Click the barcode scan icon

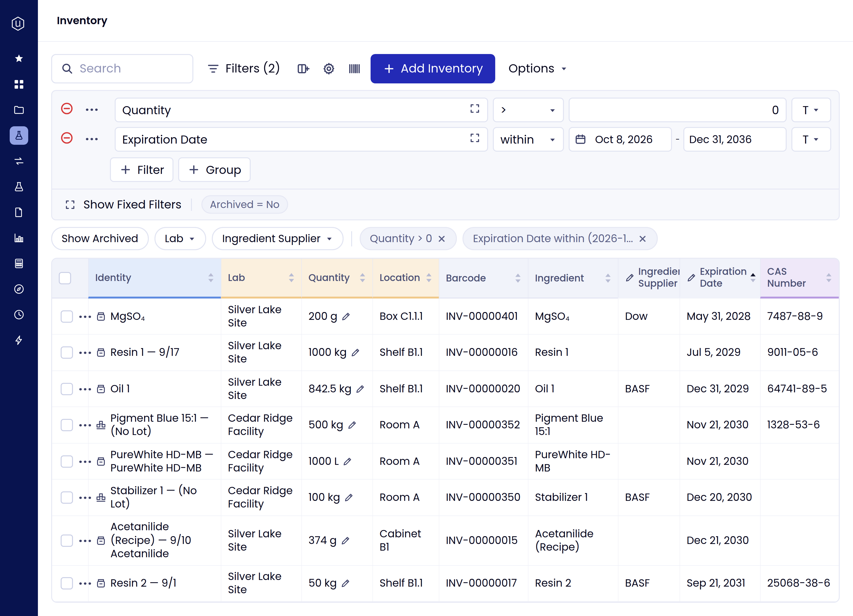[354, 68]
